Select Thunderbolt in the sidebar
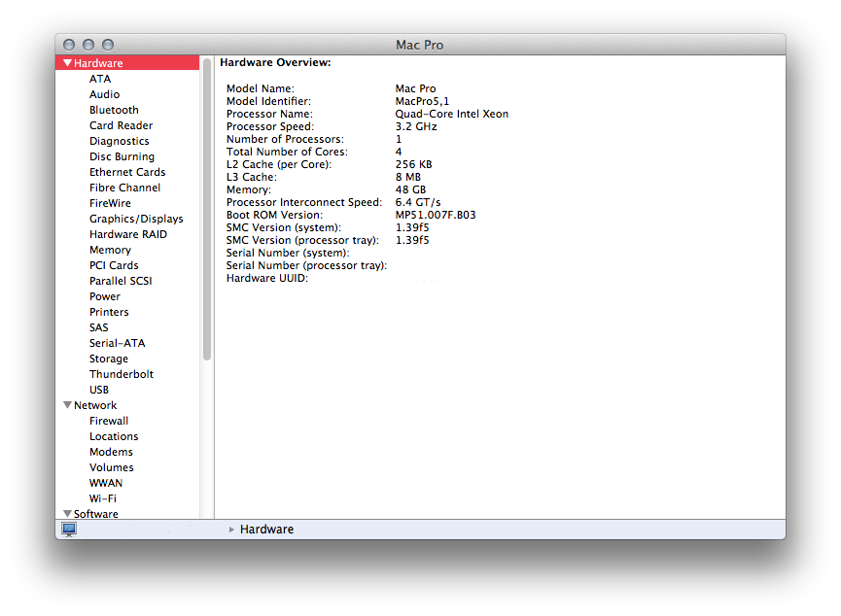Screen dimensions: 841x616 [x=122, y=374]
